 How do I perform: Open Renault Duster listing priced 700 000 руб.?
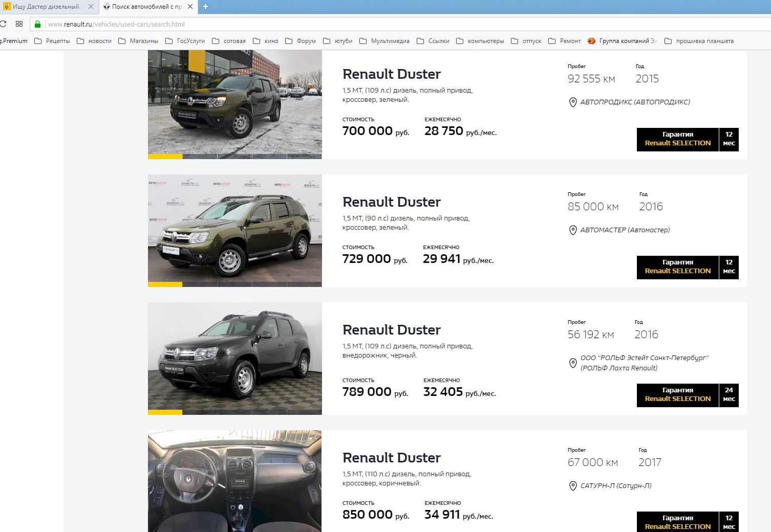(x=391, y=74)
